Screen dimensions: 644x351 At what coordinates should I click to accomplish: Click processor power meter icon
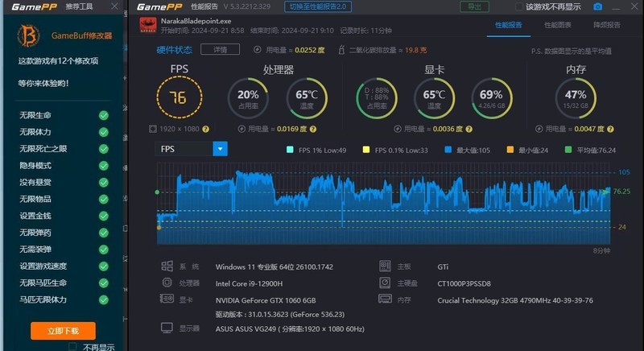tap(242, 129)
